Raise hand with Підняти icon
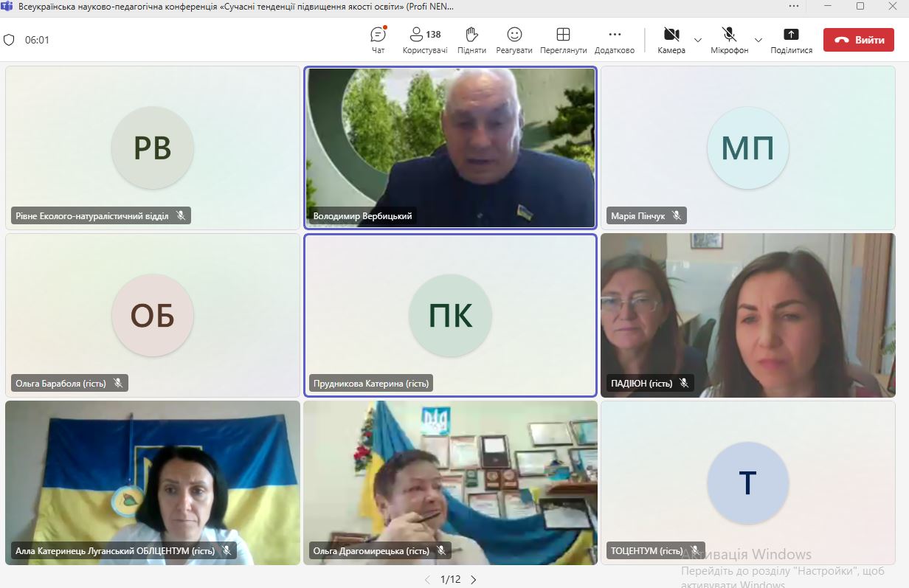Image resolution: width=909 pixels, height=588 pixels. (471, 35)
